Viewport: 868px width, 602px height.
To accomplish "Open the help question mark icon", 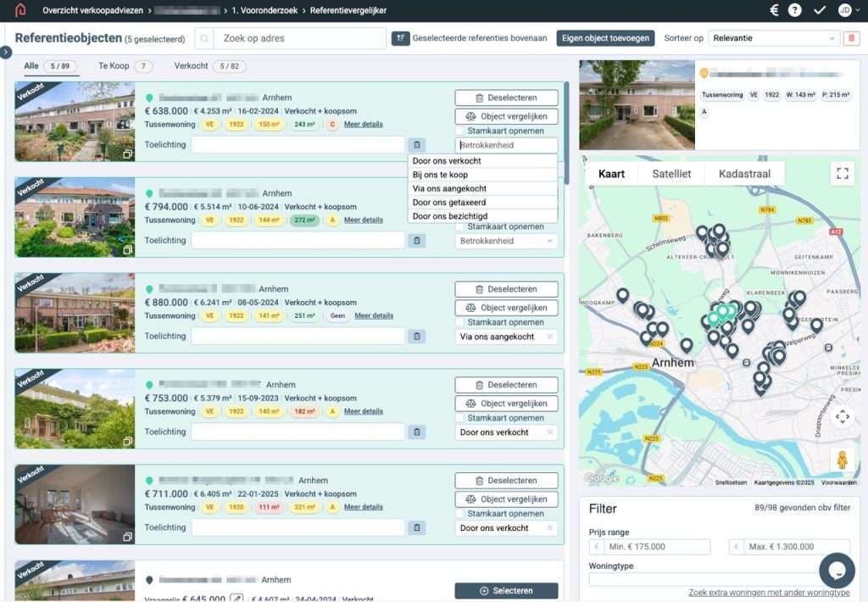I will (x=795, y=10).
